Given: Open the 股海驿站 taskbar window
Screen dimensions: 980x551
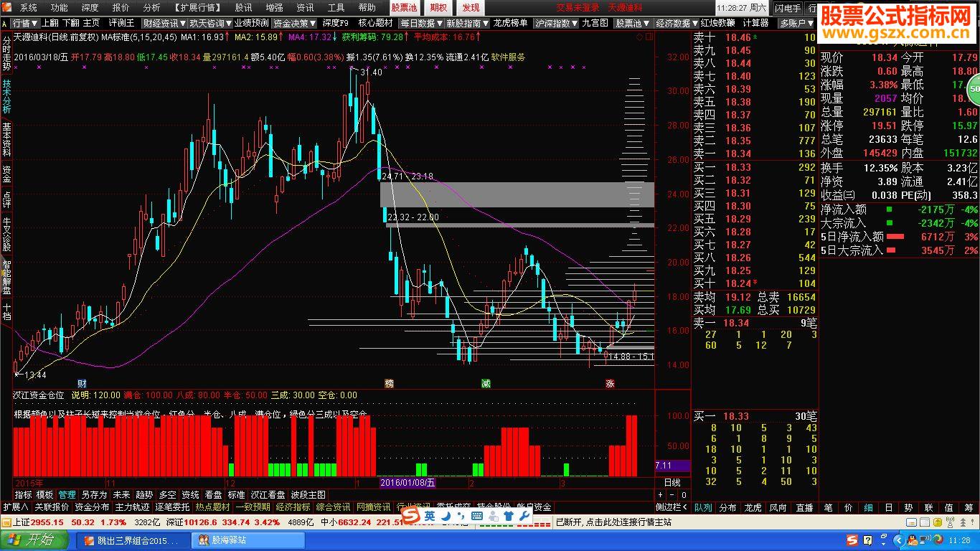Looking at the screenshot, I should tap(248, 540).
